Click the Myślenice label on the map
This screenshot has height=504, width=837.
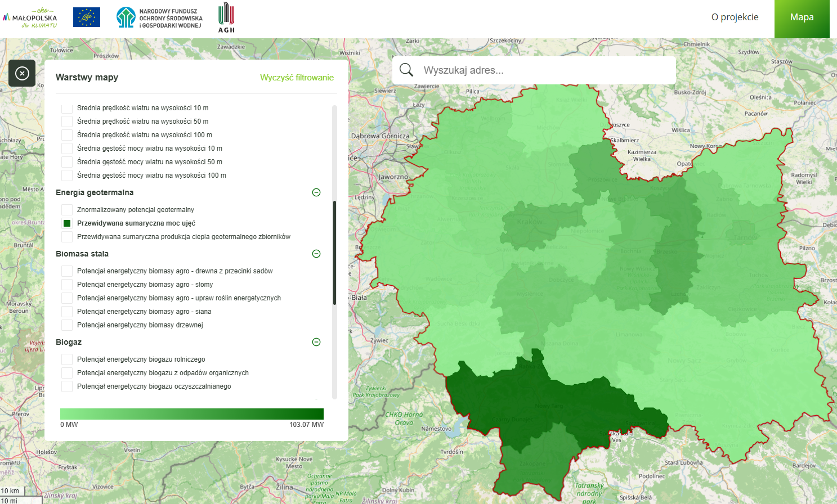530,294
